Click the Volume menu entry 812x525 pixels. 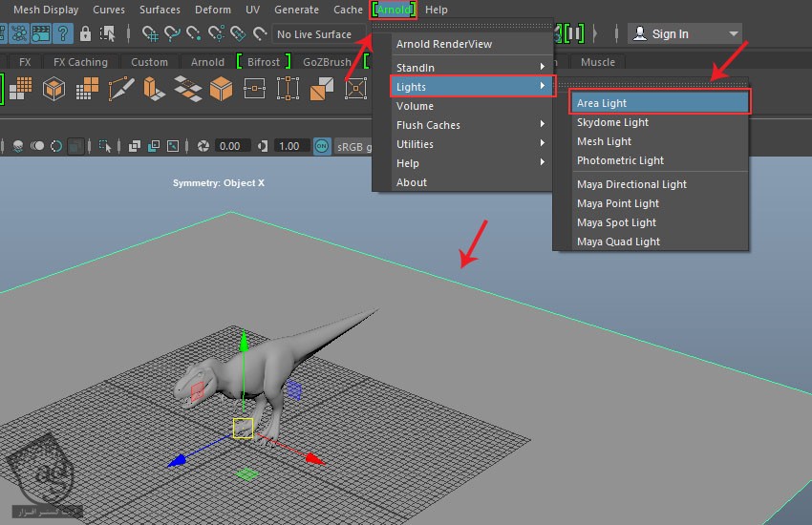point(415,106)
